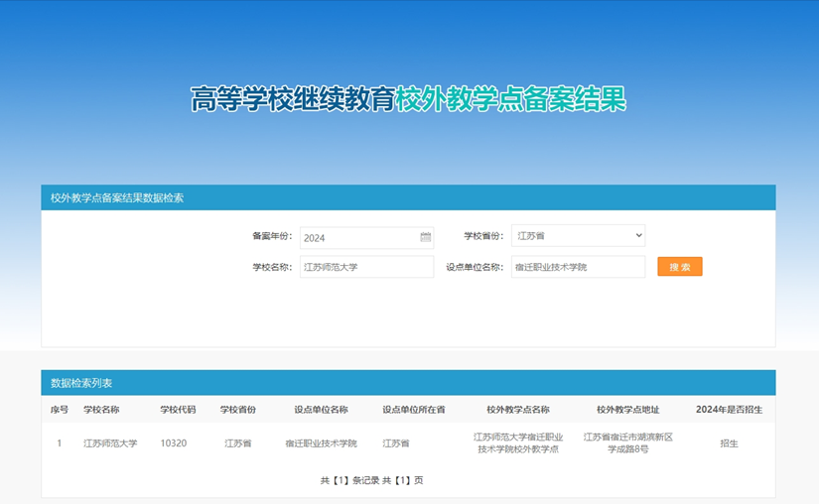Select 宿迁职业技术学院 cell in the results table
Viewport: 819px width, 504px height.
coord(321,443)
